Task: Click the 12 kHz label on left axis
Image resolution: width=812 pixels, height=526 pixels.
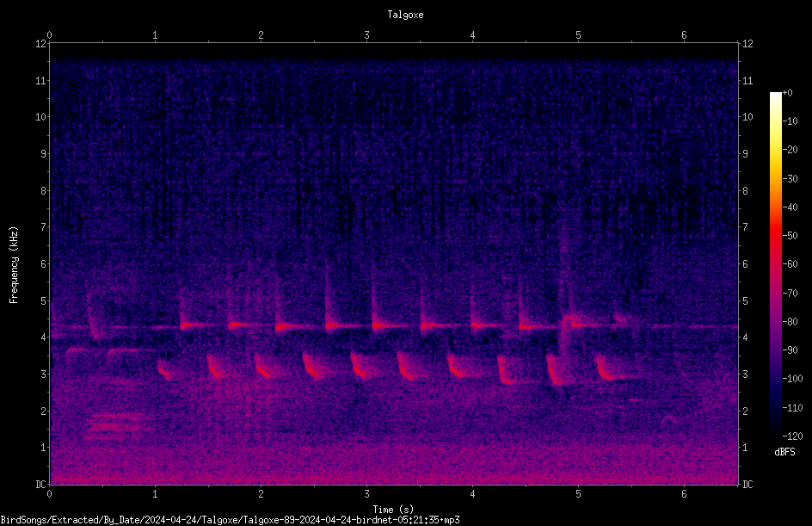Action: pyautogui.click(x=41, y=44)
